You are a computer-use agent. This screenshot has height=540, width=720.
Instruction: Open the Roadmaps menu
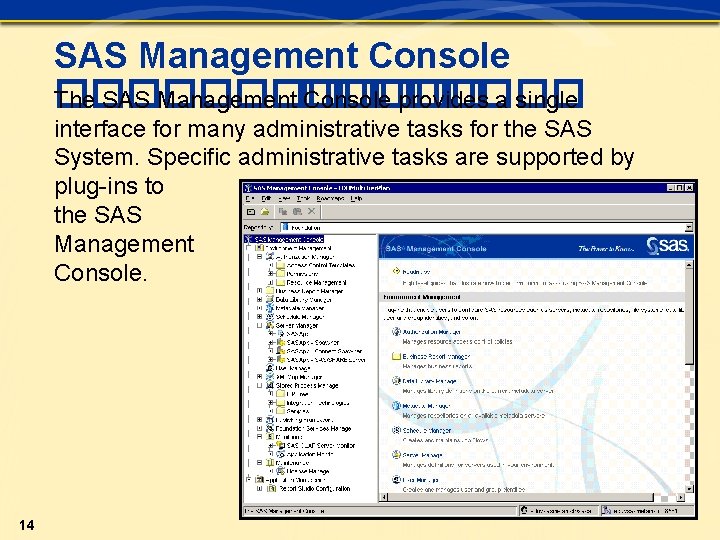330,198
